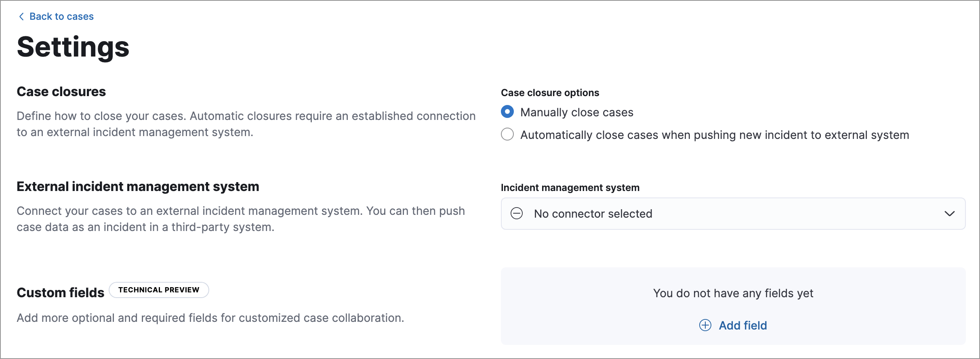The image size is (980, 359).
Task: Click 'You do not have any fields yet' text
Action: (733, 293)
